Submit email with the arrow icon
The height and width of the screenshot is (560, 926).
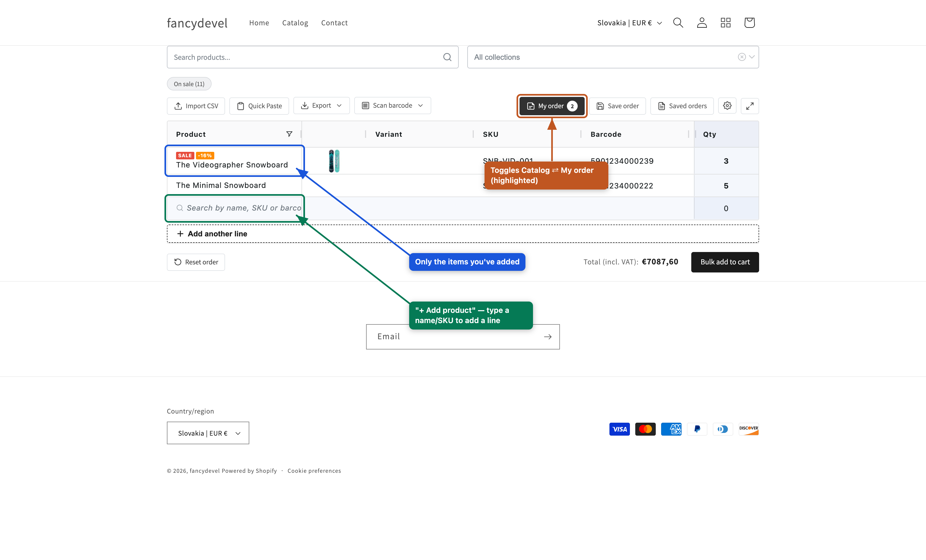(548, 336)
